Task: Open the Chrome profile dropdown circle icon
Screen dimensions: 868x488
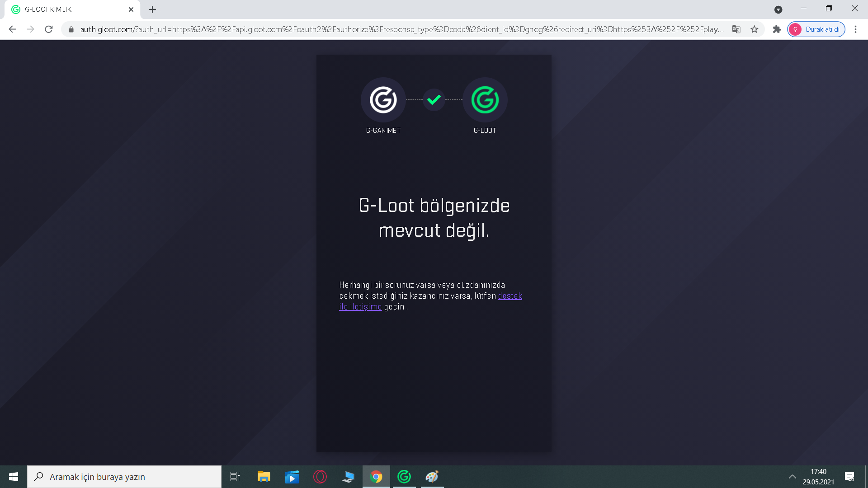Action: 795,29
